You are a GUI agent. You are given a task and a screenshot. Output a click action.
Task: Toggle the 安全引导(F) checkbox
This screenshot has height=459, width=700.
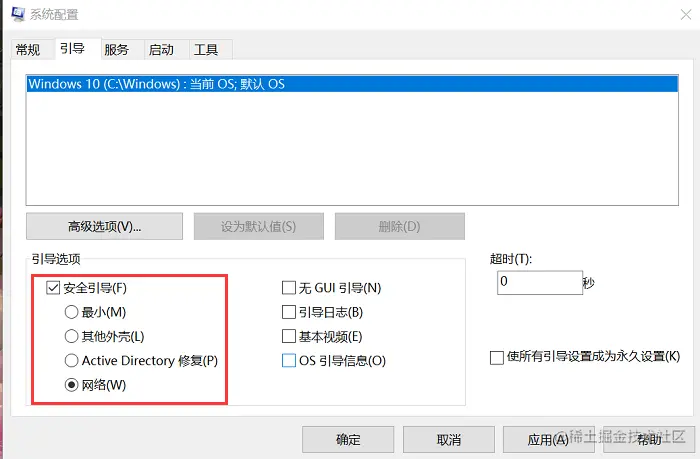(x=53, y=288)
